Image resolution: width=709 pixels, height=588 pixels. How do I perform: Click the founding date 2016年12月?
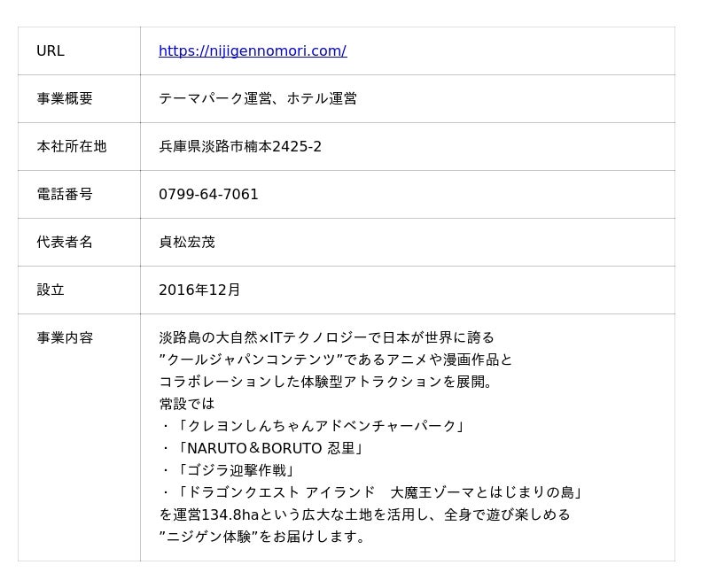199,290
